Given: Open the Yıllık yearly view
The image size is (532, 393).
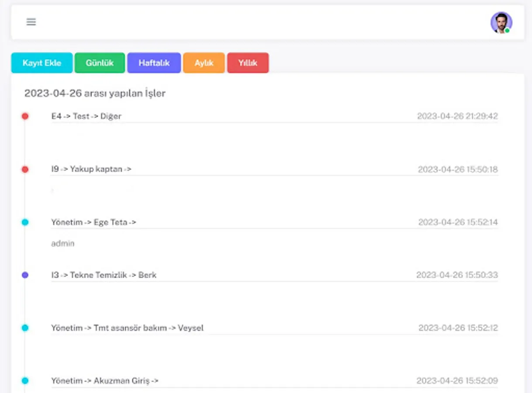Looking at the screenshot, I should [x=248, y=63].
